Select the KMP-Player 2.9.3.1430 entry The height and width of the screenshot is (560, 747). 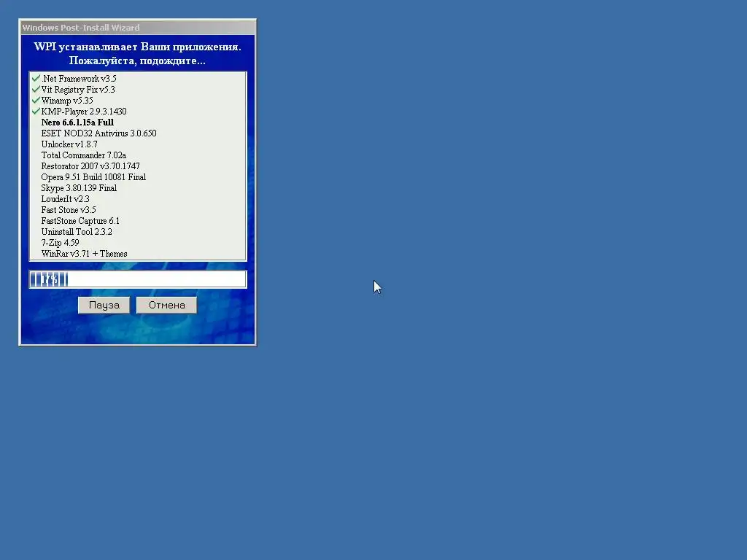coord(84,112)
